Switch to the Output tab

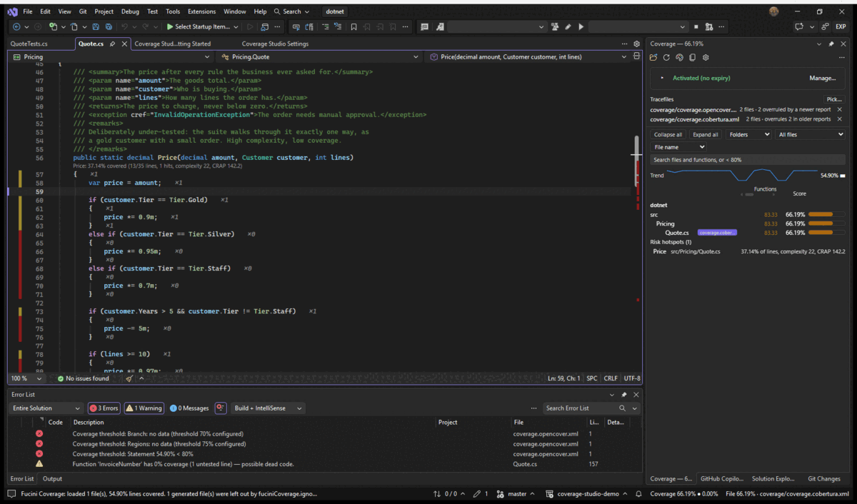click(x=52, y=479)
